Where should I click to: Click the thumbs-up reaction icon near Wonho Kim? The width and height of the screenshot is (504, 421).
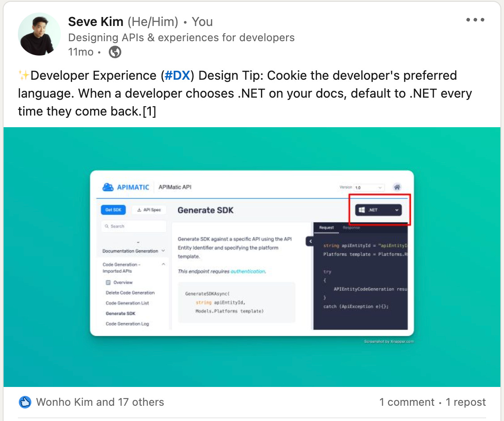pos(25,402)
